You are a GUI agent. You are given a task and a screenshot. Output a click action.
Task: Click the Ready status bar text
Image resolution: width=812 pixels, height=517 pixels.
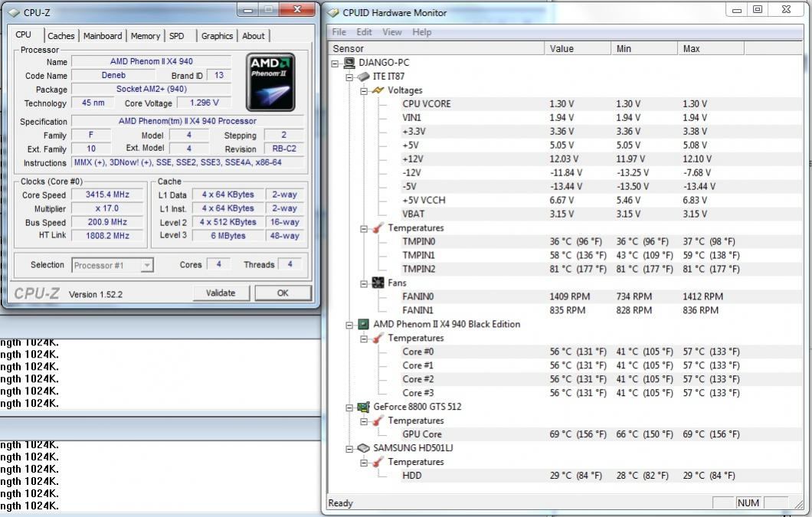(x=340, y=503)
